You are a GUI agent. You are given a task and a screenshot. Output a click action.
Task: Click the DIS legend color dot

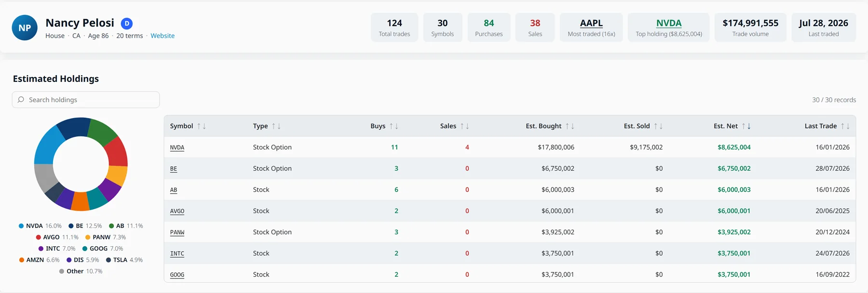[x=69, y=260]
